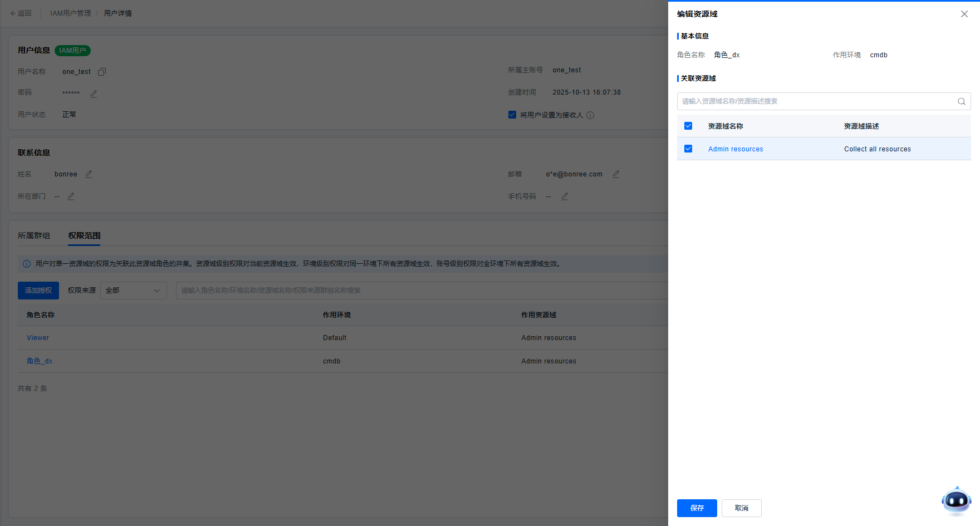Switch to the 所属群组 tab
The width and height of the screenshot is (980, 526).
[34, 236]
